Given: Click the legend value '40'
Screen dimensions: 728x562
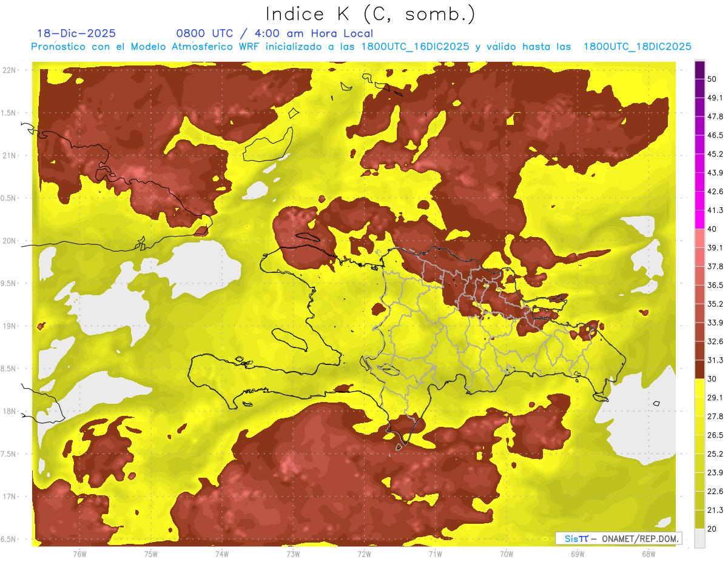Looking at the screenshot, I should click(x=713, y=229).
